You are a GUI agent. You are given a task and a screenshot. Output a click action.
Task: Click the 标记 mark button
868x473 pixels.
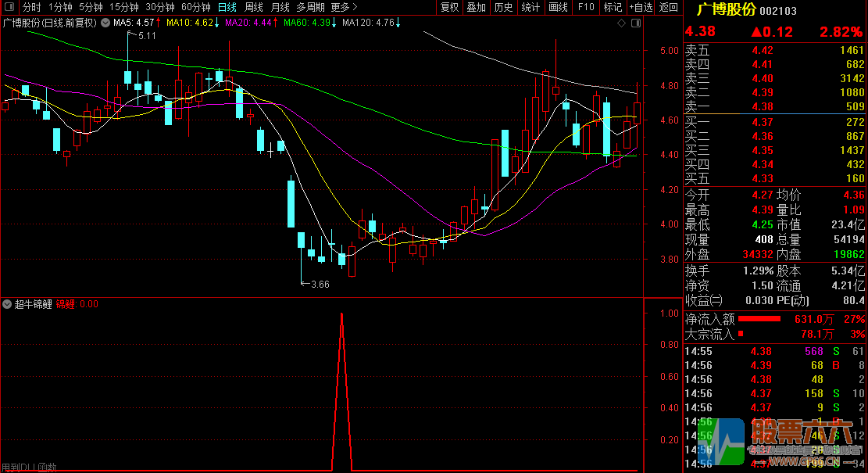click(613, 7)
